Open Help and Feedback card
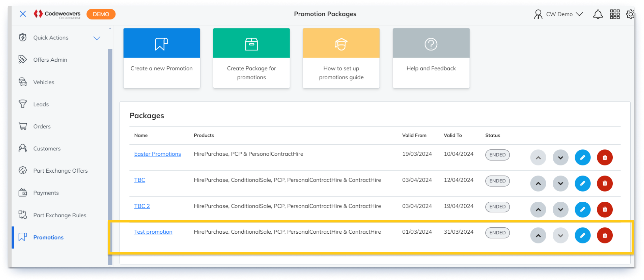Image resolution: width=644 pixels, height=280 pixels. point(431,58)
